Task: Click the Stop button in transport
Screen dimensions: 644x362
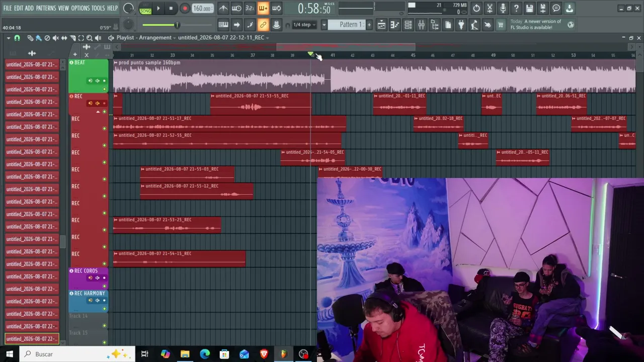Action: point(171,9)
